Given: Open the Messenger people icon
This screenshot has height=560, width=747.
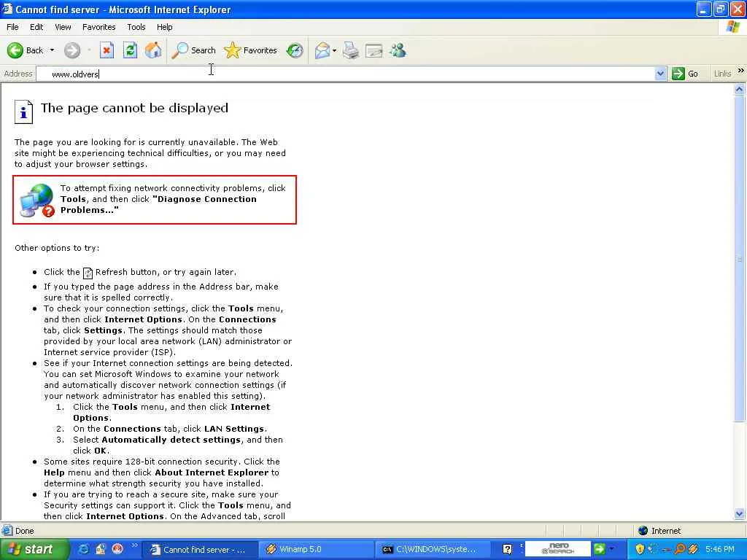Looking at the screenshot, I should coord(398,50).
